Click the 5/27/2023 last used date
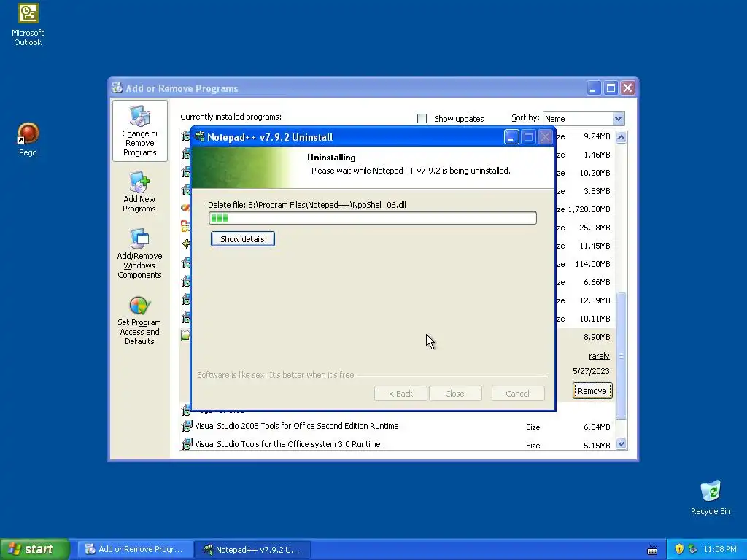Screen dimensions: 747x560 (x=591, y=371)
